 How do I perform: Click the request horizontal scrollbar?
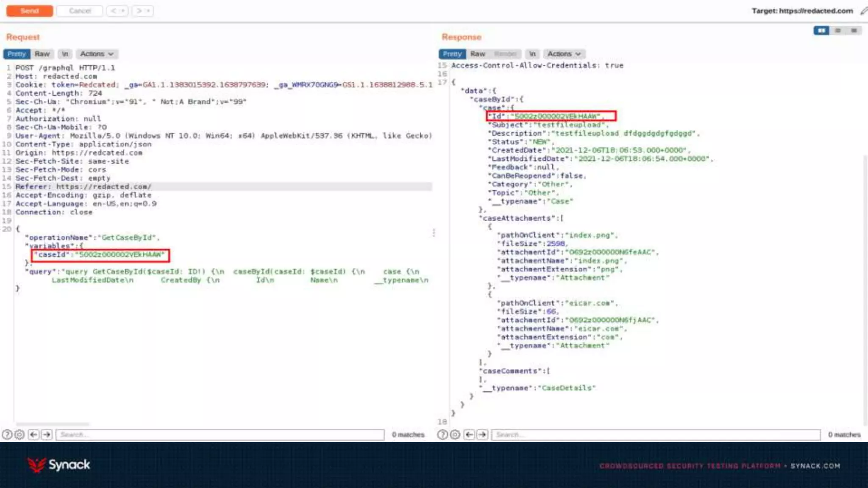[53, 424]
